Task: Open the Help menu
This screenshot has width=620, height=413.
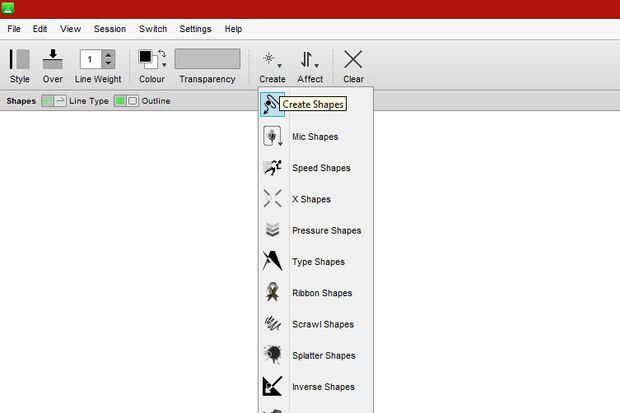Action: point(233,29)
